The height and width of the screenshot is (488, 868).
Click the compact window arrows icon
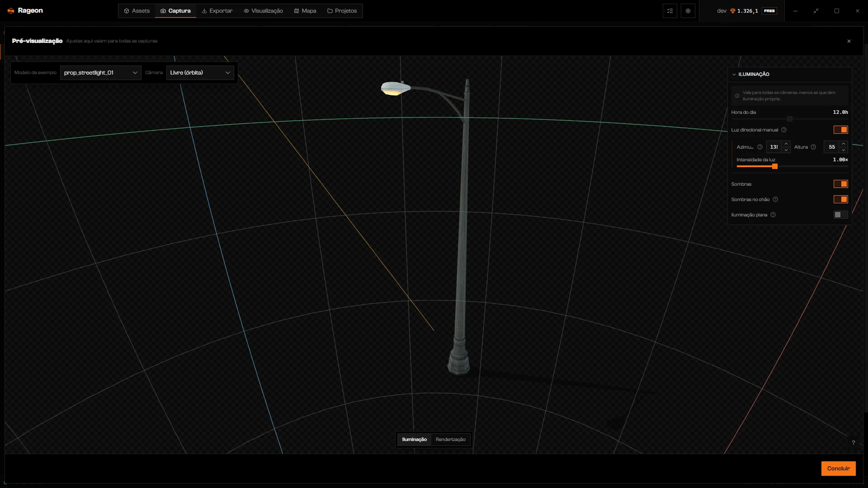(x=816, y=11)
